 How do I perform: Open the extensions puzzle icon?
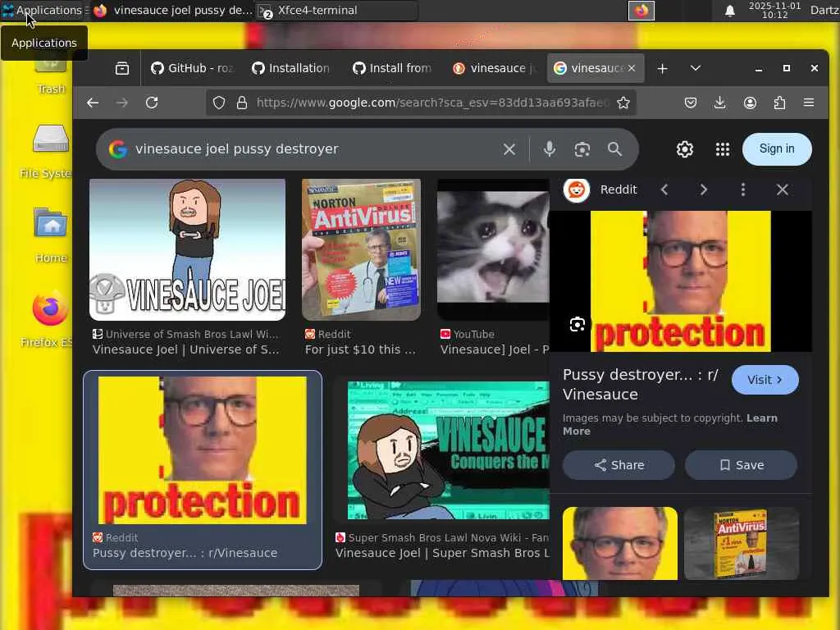pos(779,103)
